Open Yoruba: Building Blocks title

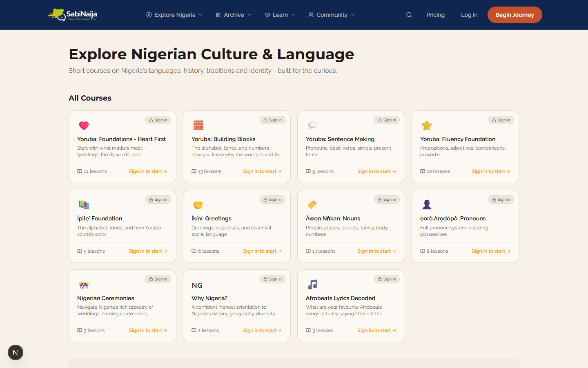(x=223, y=139)
